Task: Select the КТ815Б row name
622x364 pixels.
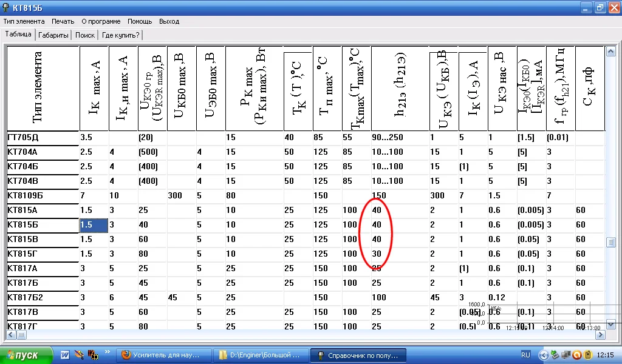Action: coord(43,225)
